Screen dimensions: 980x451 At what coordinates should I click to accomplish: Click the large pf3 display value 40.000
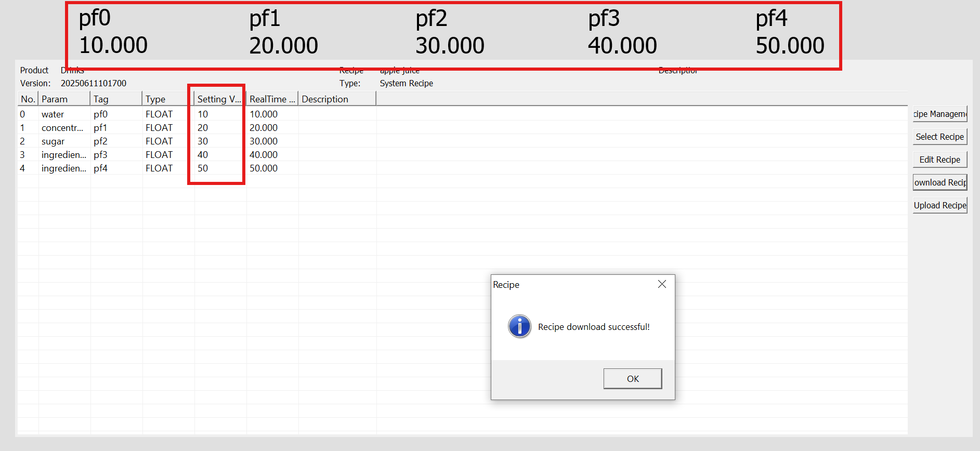point(622,45)
